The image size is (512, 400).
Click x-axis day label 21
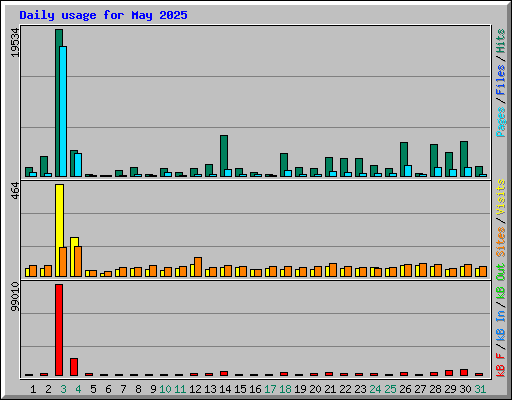[x=330, y=389]
